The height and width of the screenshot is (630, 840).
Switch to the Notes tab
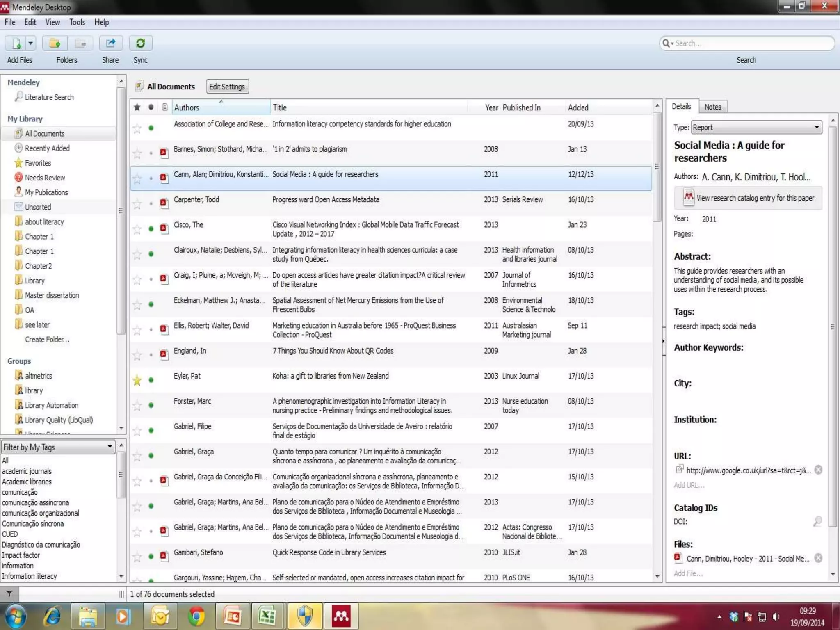coord(712,107)
